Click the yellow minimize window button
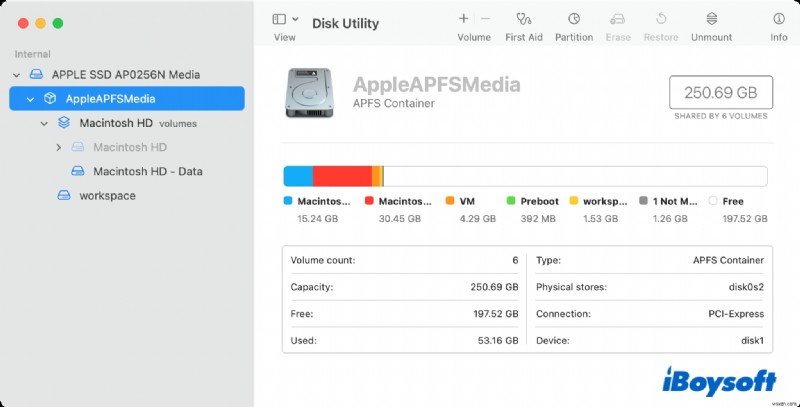The image size is (800, 407). tap(40, 23)
